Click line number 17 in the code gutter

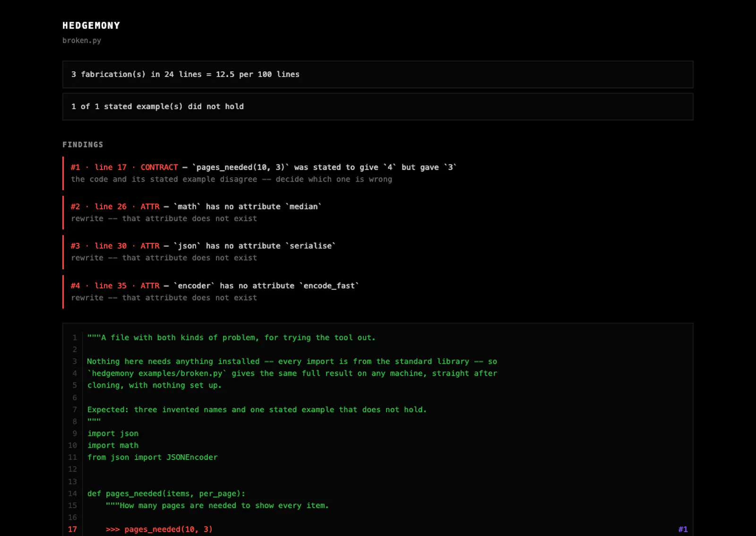tap(72, 529)
